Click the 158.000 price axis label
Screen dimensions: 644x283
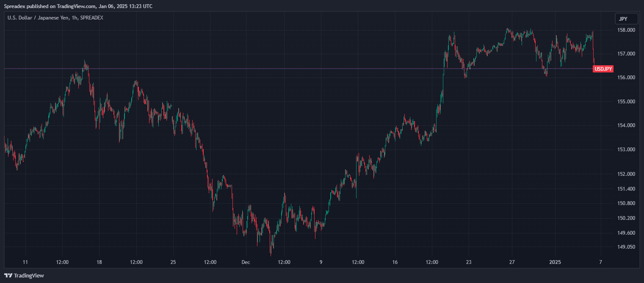coord(626,30)
